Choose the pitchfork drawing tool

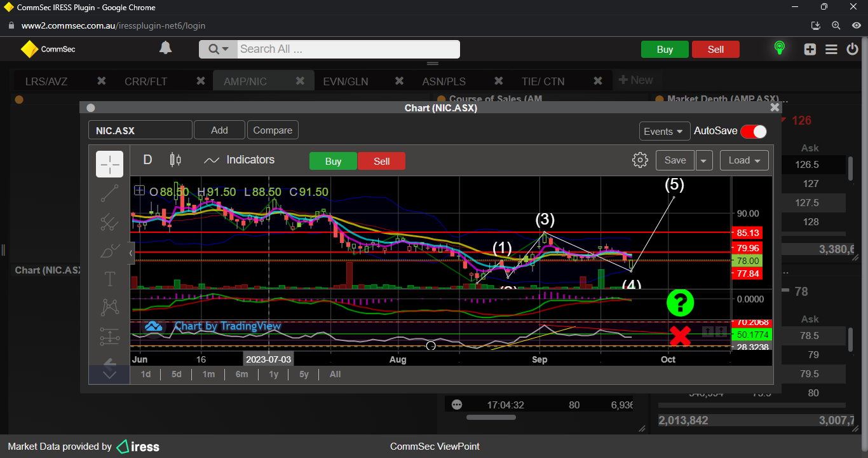coord(109,222)
